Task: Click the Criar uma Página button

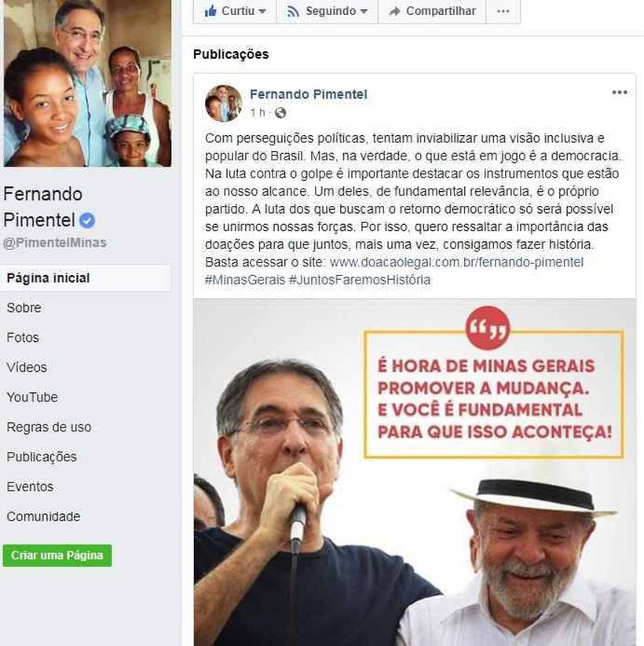Action: (x=57, y=556)
